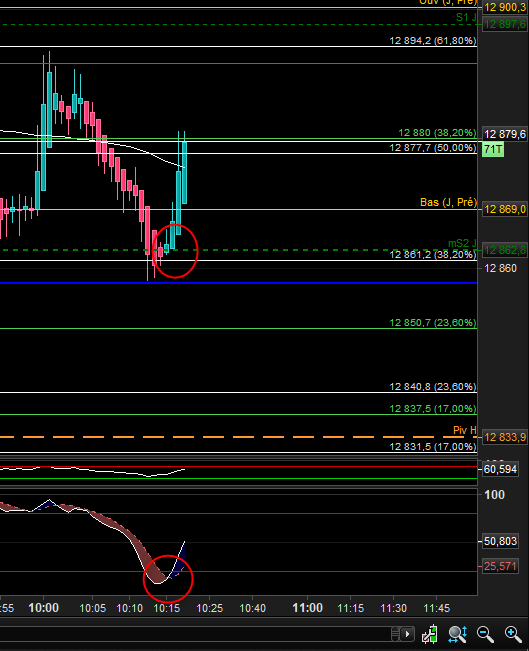Click the 11:00 time axis label
The height and width of the screenshot is (651, 529).
[308, 608]
